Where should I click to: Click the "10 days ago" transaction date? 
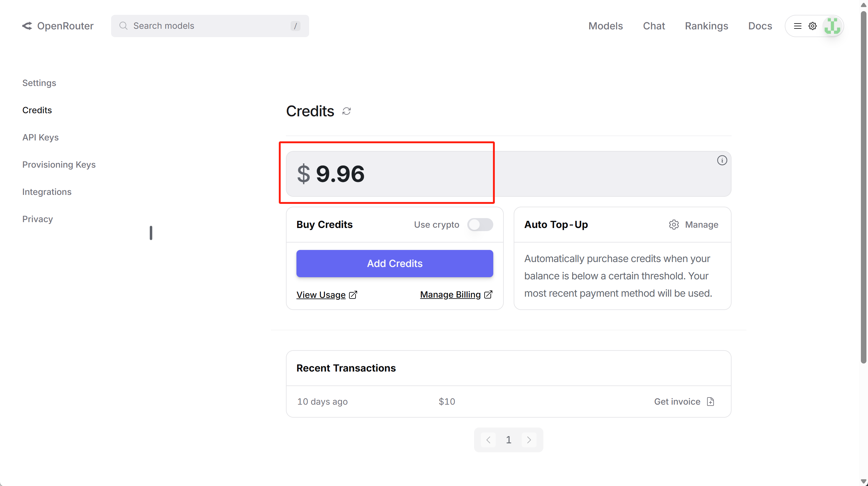(x=322, y=402)
